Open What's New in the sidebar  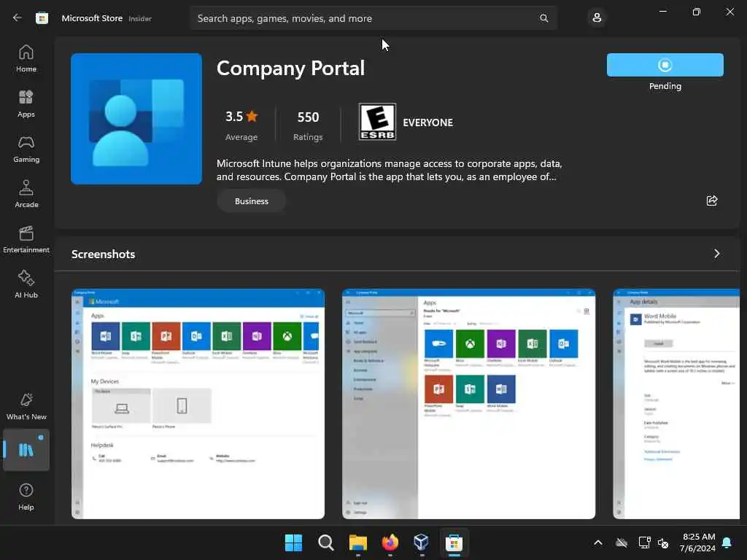(26, 406)
